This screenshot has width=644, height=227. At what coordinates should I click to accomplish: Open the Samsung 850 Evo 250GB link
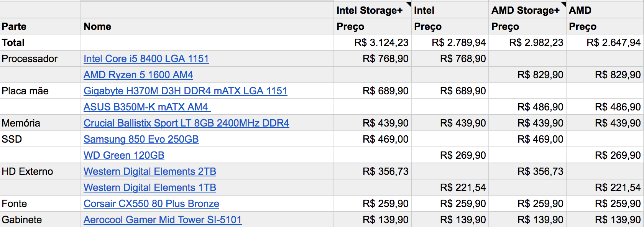click(x=141, y=139)
